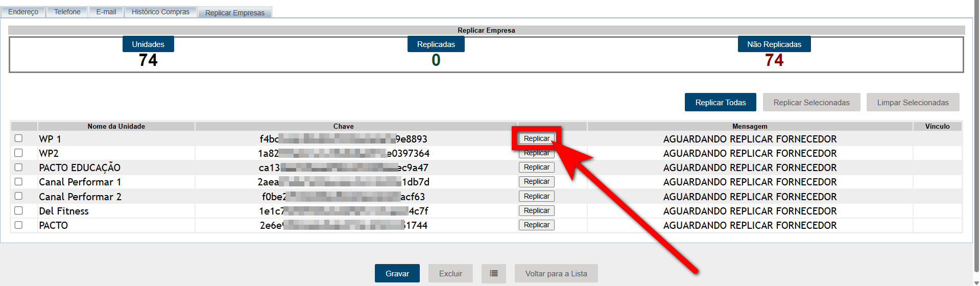The height and width of the screenshot is (286, 980).
Task: Tick the checkbox for WP 1
Action: click(19, 138)
